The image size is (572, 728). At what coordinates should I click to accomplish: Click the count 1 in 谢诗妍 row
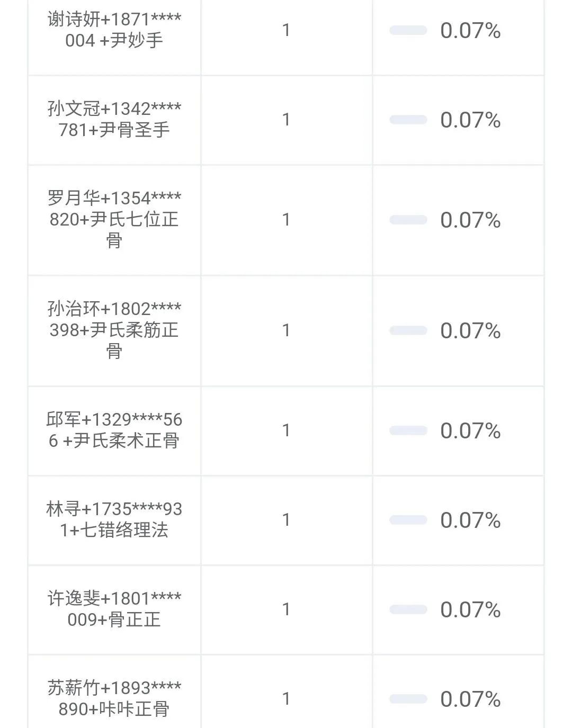click(x=286, y=30)
